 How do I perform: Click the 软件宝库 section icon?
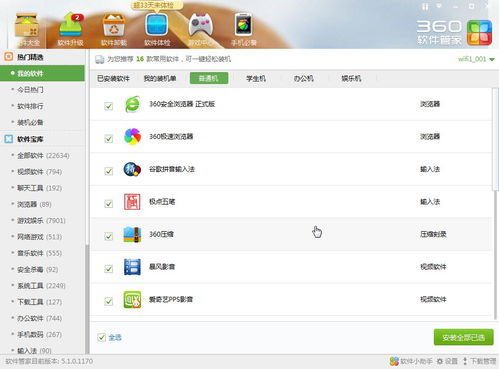(9, 139)
